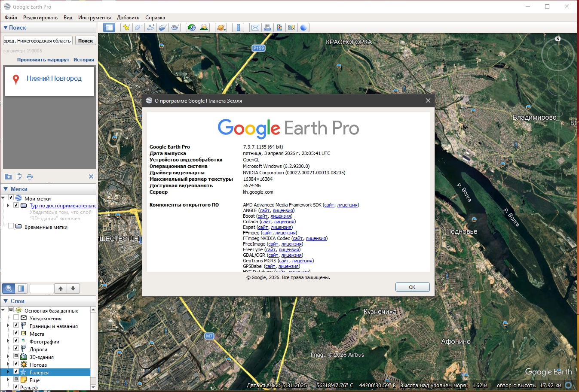Screen dimensions: 579x392
Task: Click the red pin next to Нижний Новгород
Action: tap(16, 79)
